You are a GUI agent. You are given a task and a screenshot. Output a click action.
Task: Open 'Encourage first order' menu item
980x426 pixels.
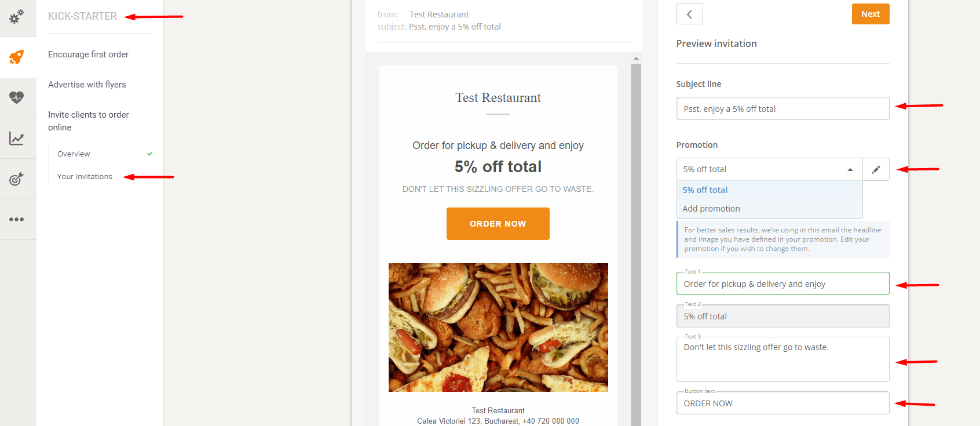click(88, 54)
